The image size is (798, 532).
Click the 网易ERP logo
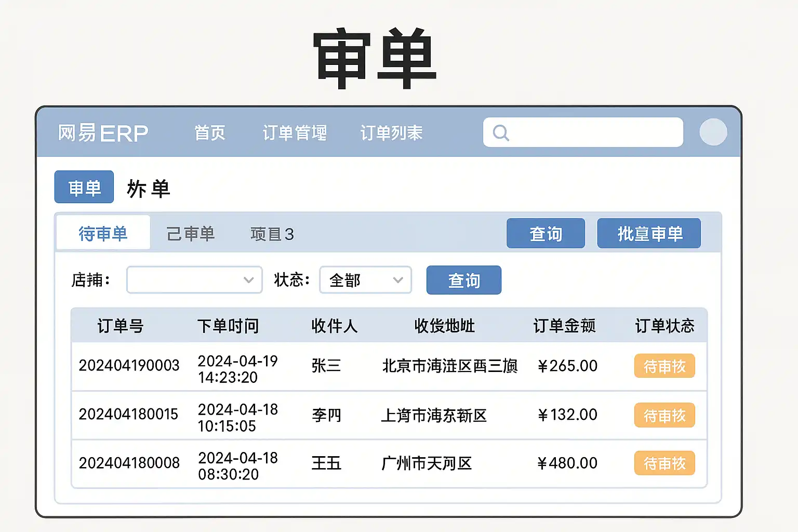pos(103,133)
